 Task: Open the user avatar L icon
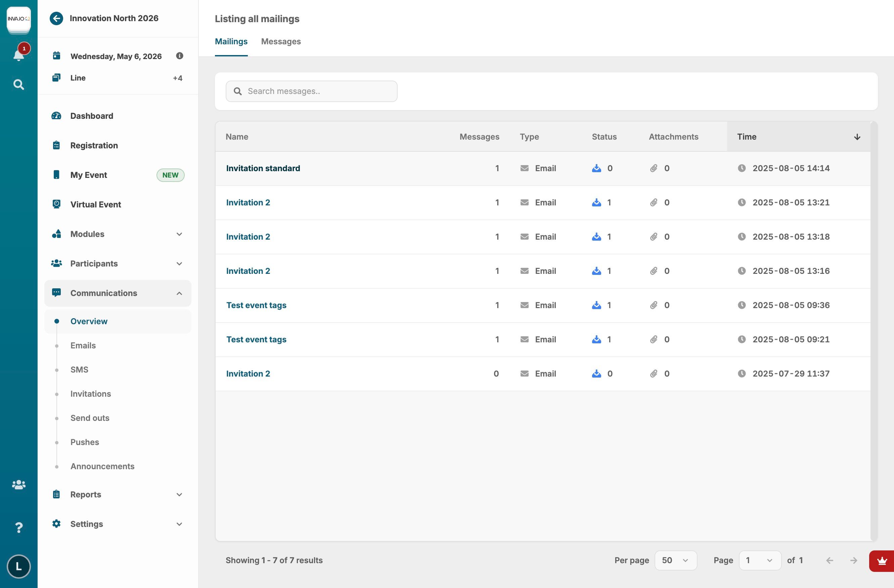point(18,566)
